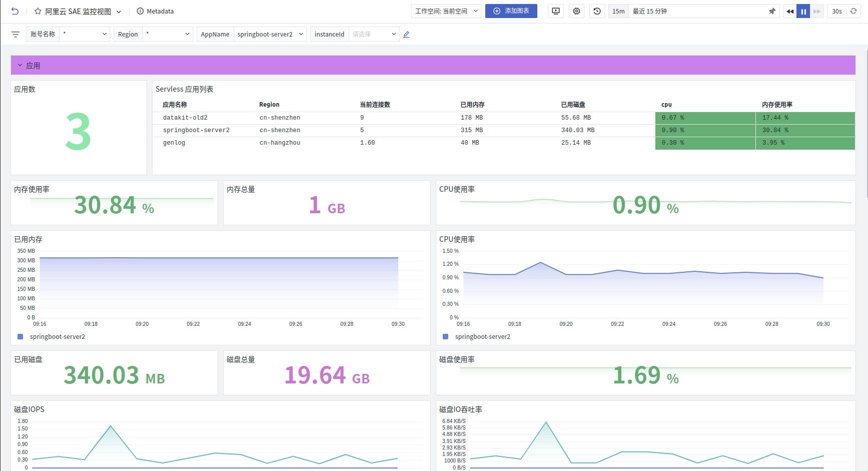Click the 178 MB memory cell
Screen dimensions: 868x471
(x=472, y=118)
